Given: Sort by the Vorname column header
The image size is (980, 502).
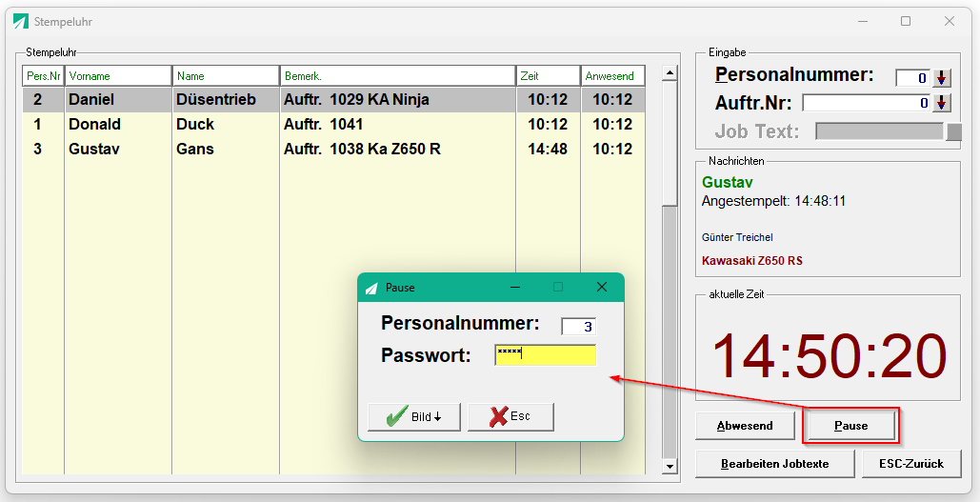Looking at the screenshot, I should click(118, 75).
